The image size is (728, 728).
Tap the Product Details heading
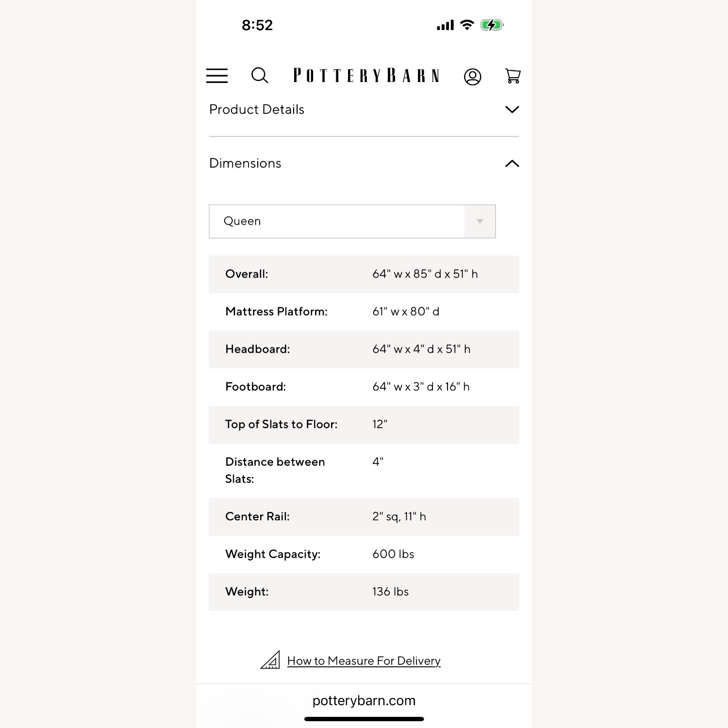click(257, 110)
